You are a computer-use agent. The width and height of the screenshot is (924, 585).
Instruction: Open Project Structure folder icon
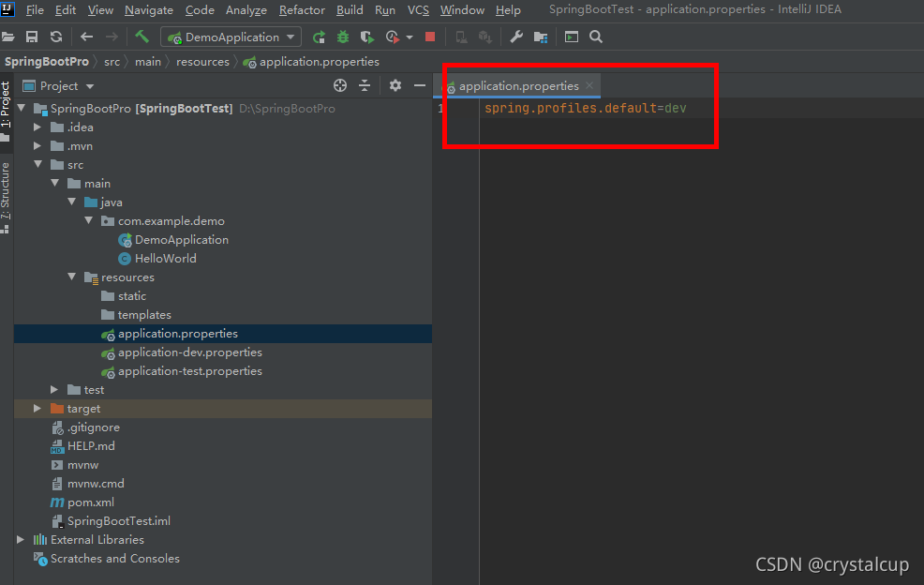[x=541, y=37]
